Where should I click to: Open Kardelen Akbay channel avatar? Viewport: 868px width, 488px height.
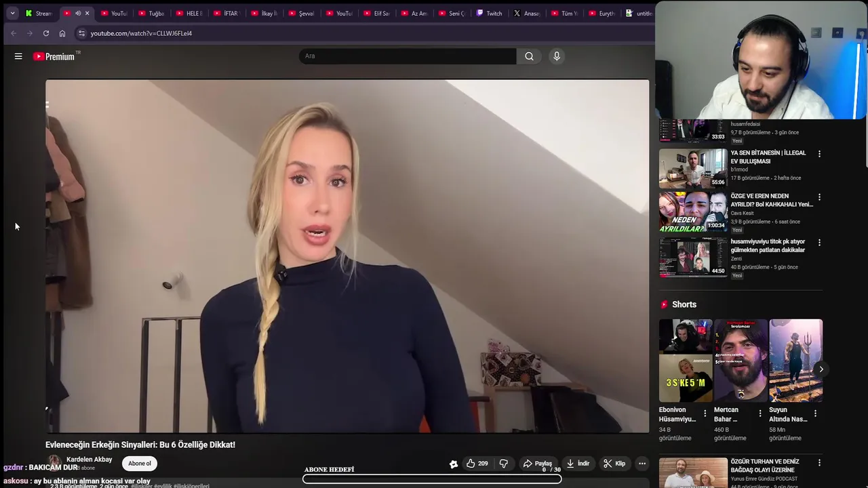(x=54, y=464)
